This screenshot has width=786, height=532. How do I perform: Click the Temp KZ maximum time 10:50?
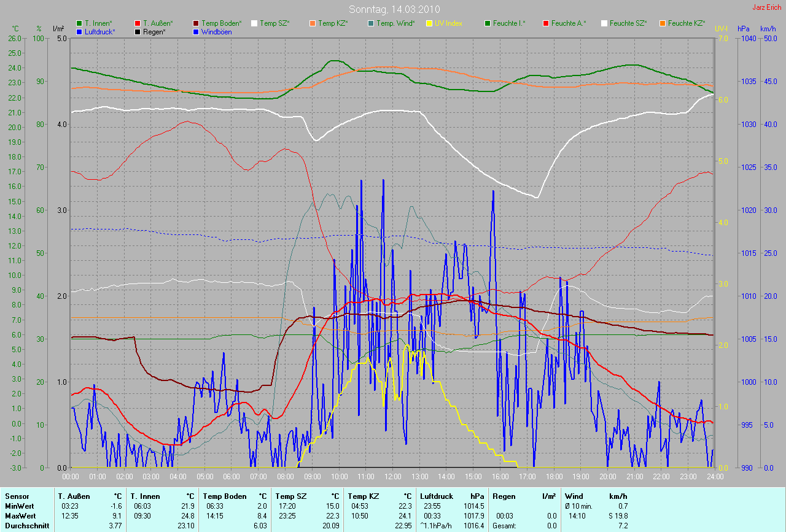coord(359,516)
